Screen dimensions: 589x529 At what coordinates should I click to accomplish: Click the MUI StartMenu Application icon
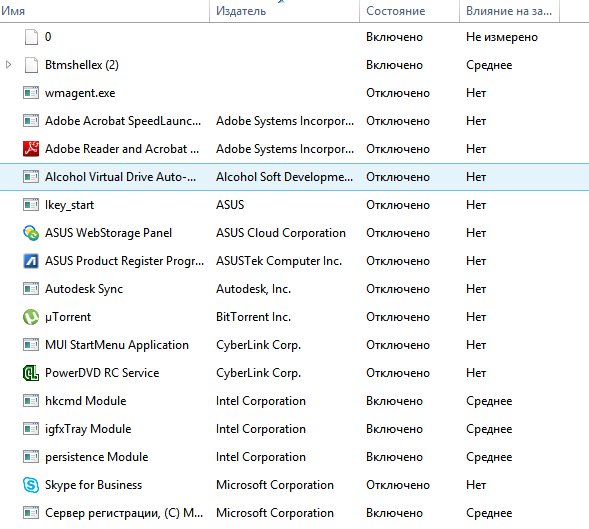31,345
